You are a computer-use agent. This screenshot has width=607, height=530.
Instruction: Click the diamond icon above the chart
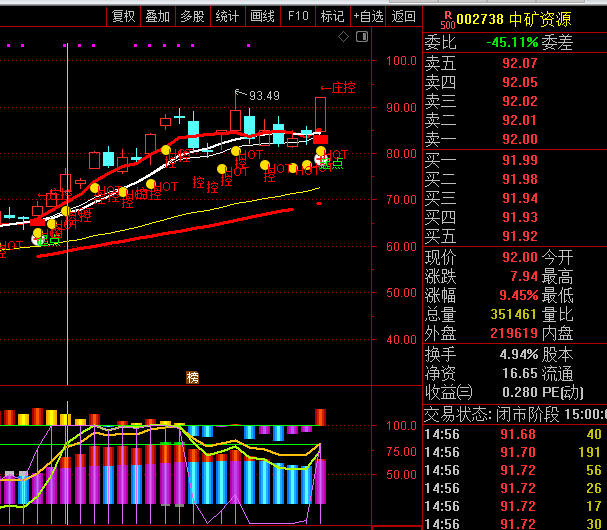click(x=343, y=37)
